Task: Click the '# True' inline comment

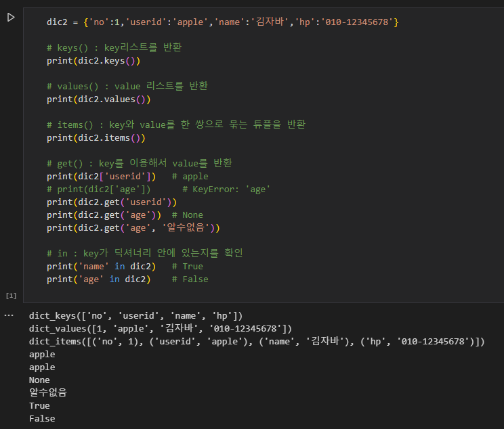Action: [188, 266]
